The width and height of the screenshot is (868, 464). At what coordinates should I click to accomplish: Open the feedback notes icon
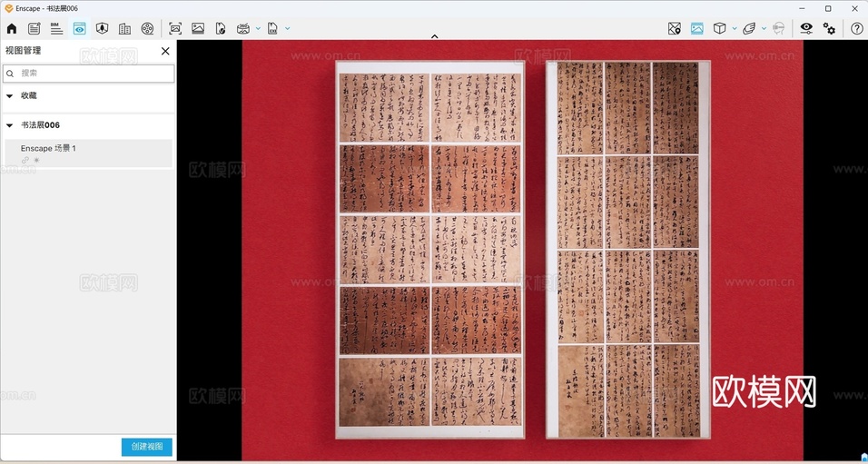tap(35, 29)
